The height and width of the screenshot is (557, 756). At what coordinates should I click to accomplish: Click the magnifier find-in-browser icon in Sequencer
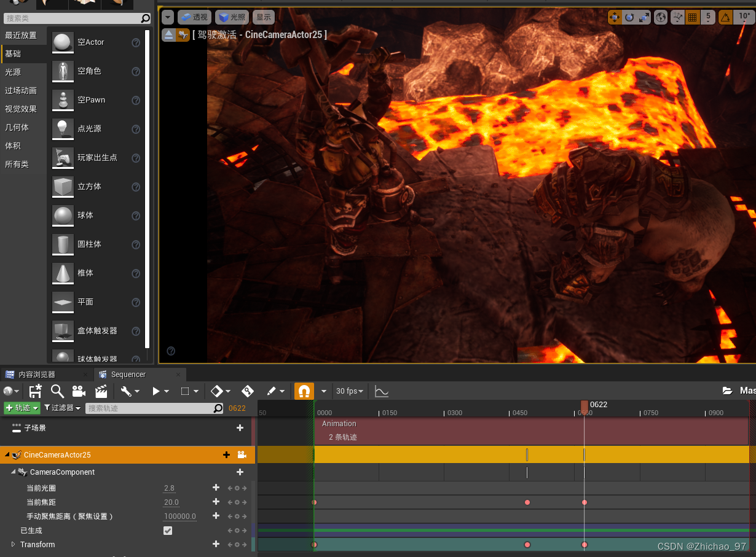coord(57,391)
